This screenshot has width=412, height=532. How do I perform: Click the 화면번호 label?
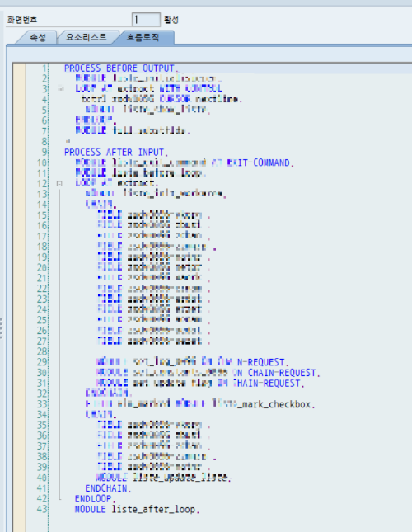(x=22, y=20)
